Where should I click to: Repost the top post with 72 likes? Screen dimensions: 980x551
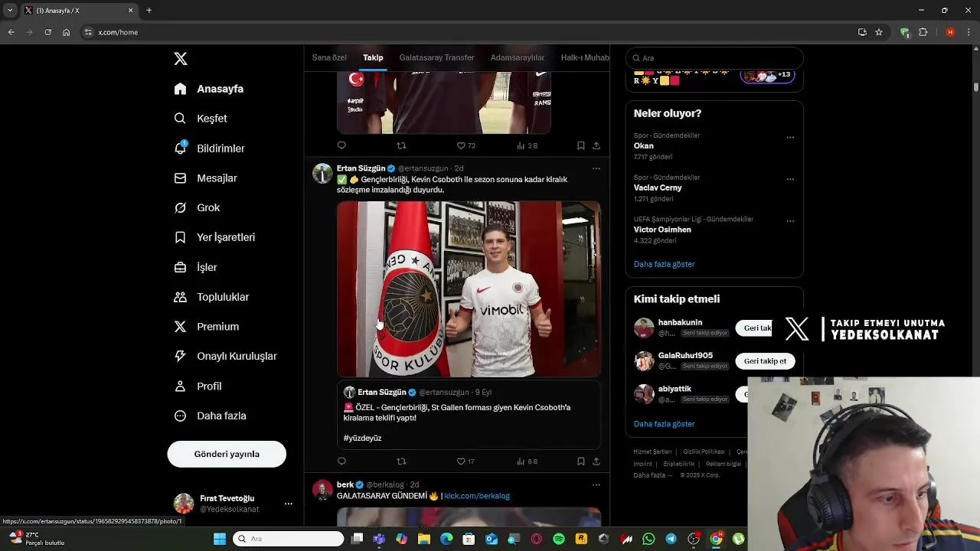click(401, 145)
